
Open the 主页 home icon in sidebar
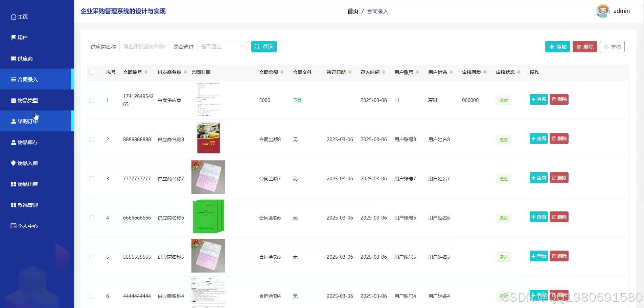(14, 16)
